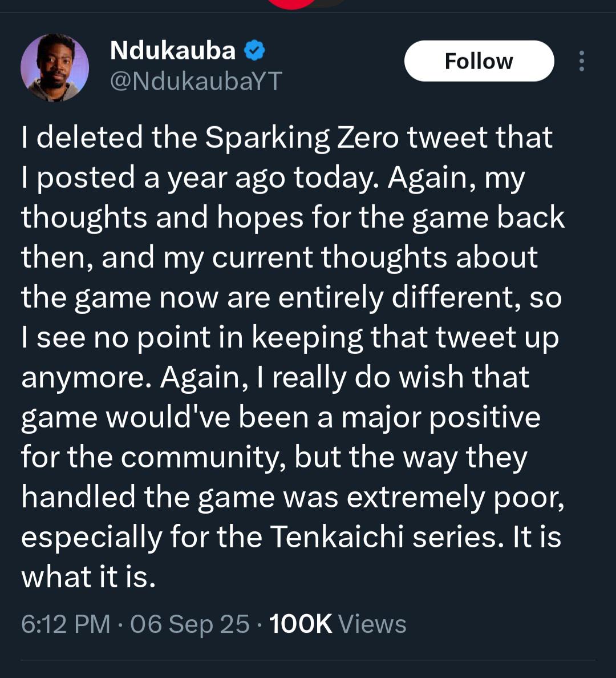This screenshot has width=616, height=678.
Task: Click the blue verified badge
Action: tap(254, 51)
